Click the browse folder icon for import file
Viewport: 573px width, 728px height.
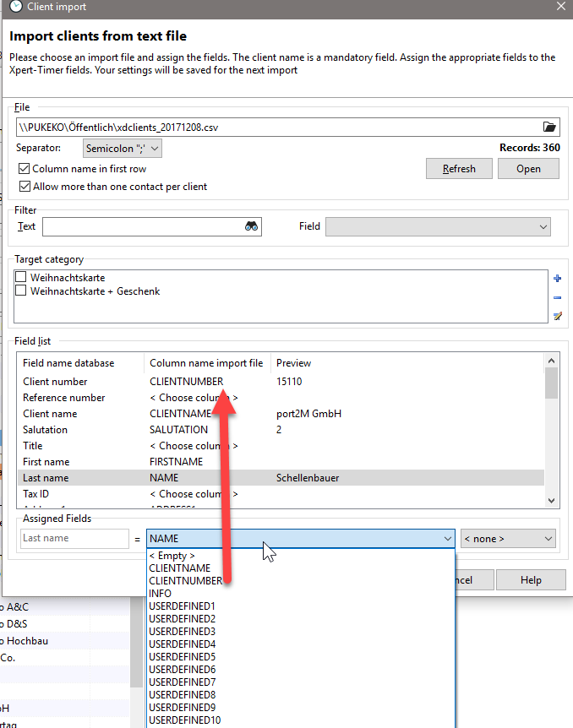tap(550, 127)
